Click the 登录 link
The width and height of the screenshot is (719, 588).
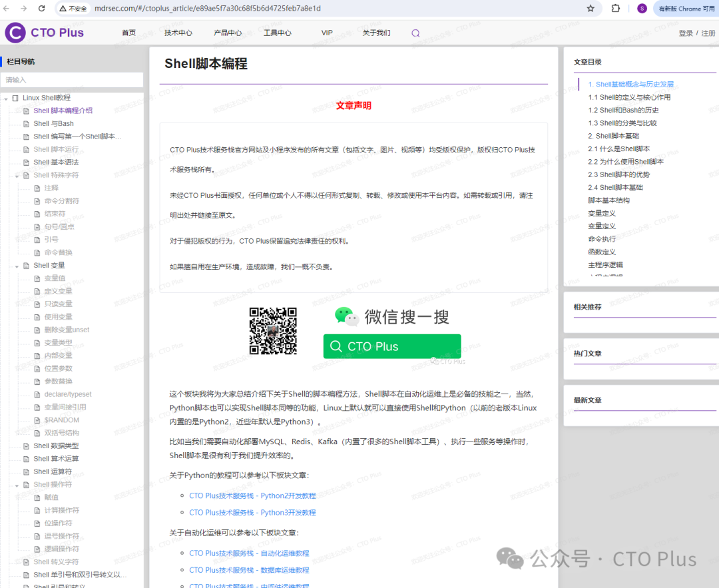click(x=686, y=33)
